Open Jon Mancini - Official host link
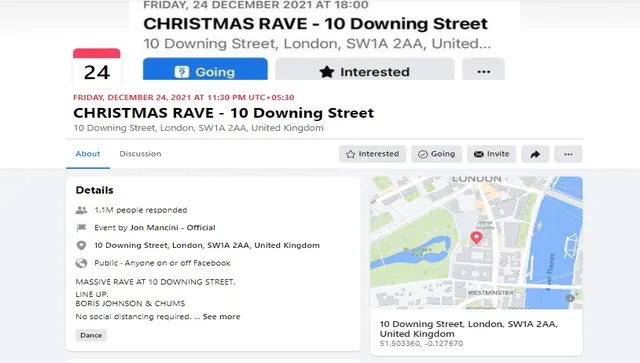This screenshot has height=363, width=640. (173, 227)
